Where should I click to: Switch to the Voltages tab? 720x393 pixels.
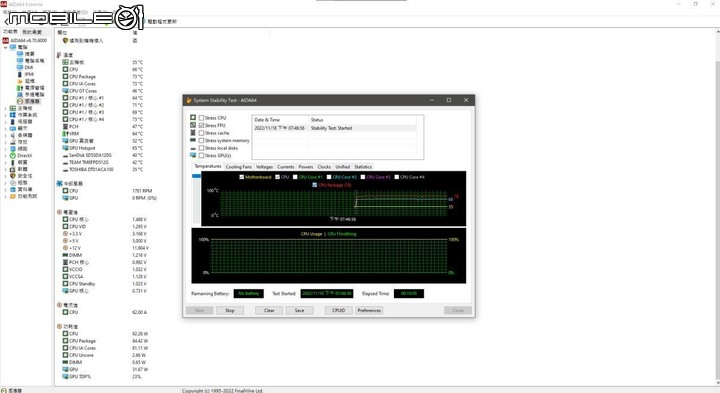coord(264,167)
